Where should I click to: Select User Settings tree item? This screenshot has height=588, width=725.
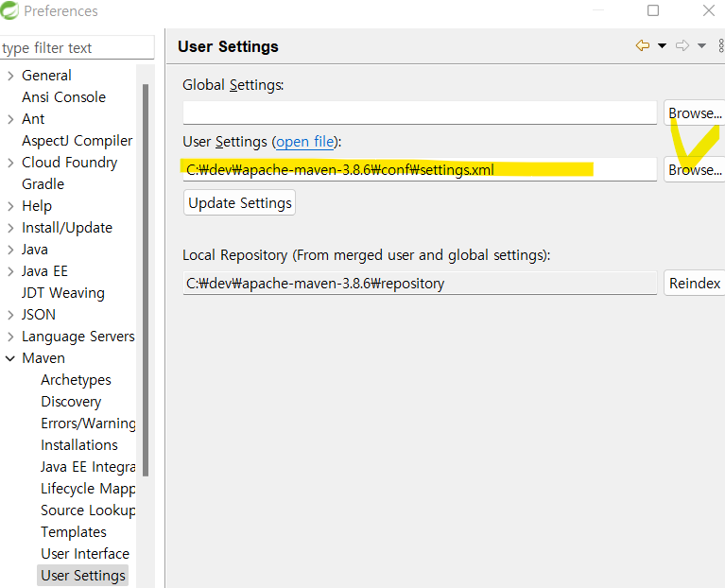(x=83, y=575)
